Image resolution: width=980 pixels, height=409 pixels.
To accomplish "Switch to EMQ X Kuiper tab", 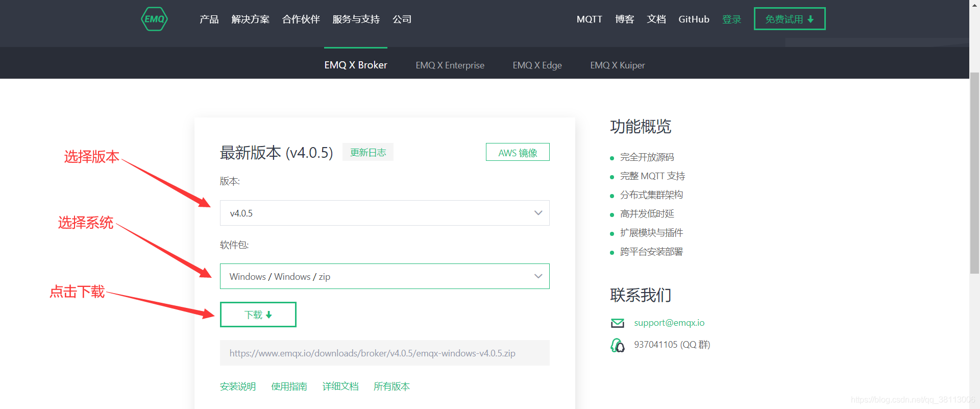I will point(618,65).
